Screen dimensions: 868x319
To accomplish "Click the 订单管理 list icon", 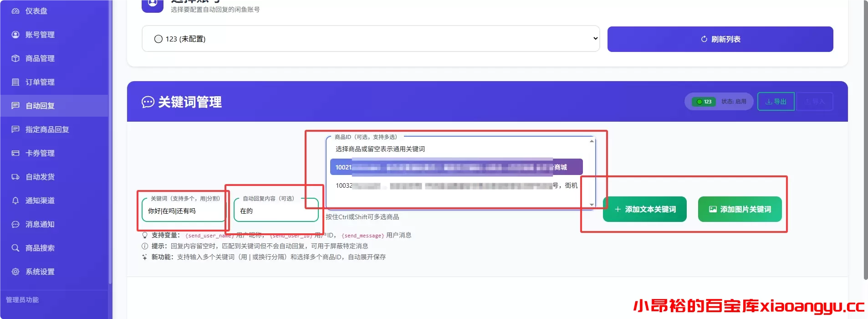I will point(15,82).
